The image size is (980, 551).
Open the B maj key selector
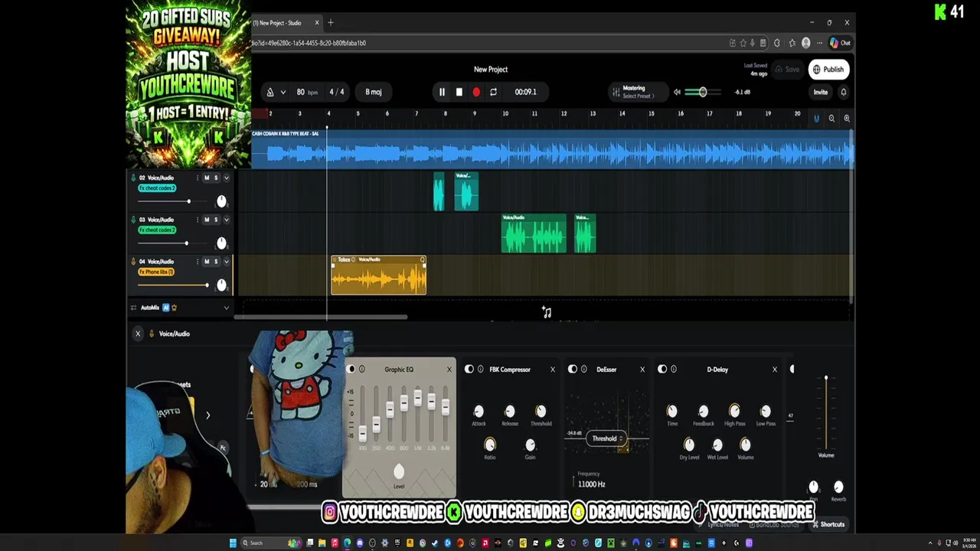click(374, 92)
